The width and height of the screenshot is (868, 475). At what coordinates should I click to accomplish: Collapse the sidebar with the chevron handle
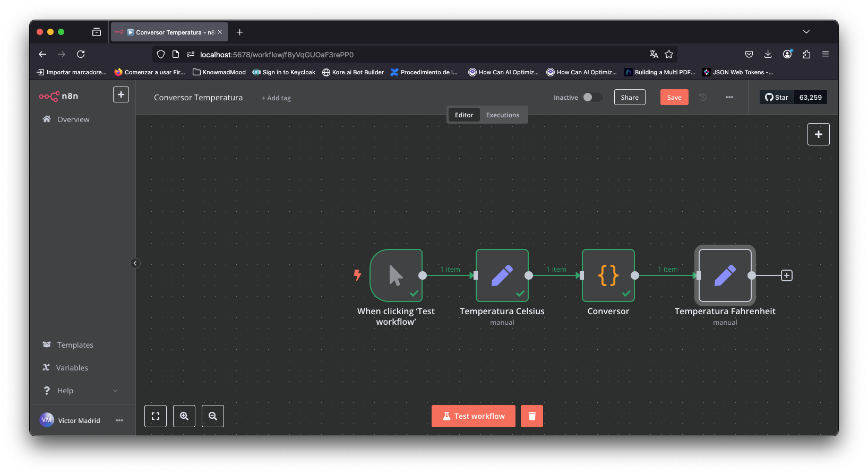135,263
